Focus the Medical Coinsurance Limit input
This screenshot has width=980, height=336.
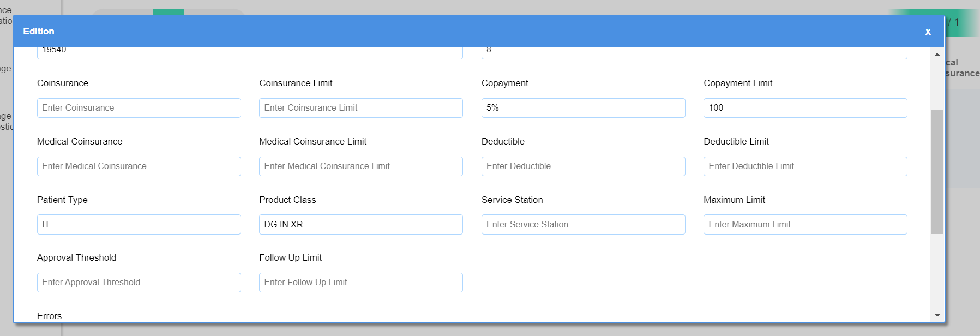click(x=361, y=166)
